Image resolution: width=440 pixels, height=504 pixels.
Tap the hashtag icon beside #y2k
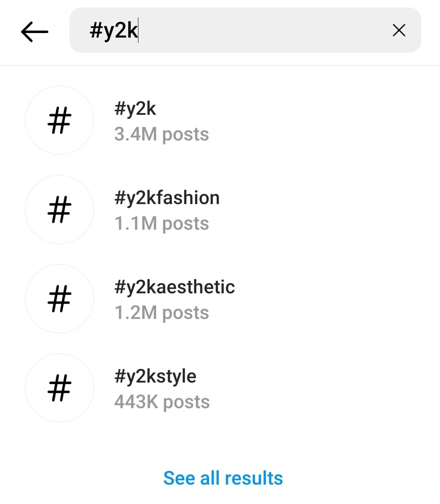pos(59,120)
